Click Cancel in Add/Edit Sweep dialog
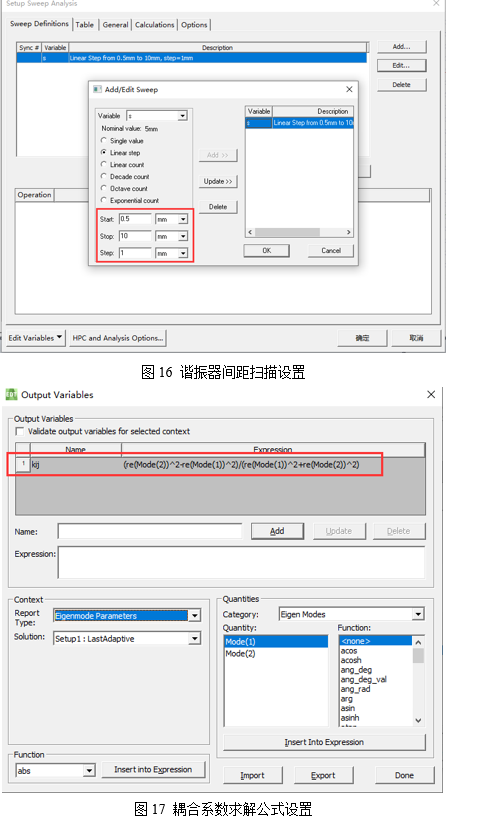Viewport: 503px width, 820px height. point(331,250)
